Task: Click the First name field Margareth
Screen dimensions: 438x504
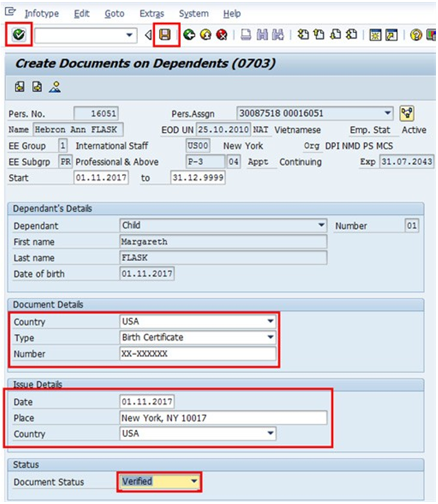Action: click(223, 242)
